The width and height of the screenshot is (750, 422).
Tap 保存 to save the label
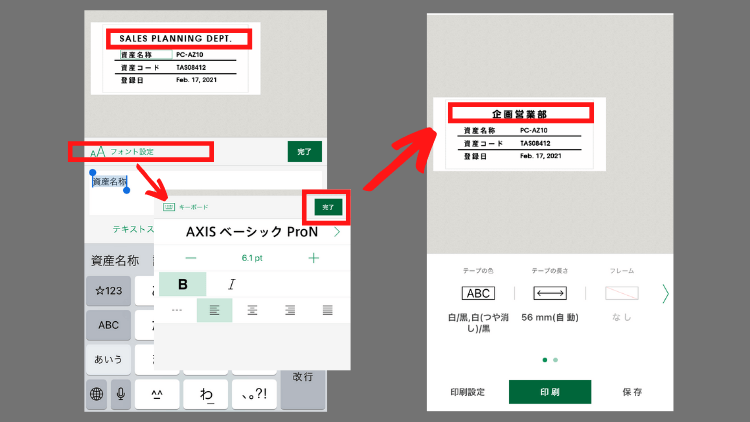pyautogui.click(x=632, y=392)
